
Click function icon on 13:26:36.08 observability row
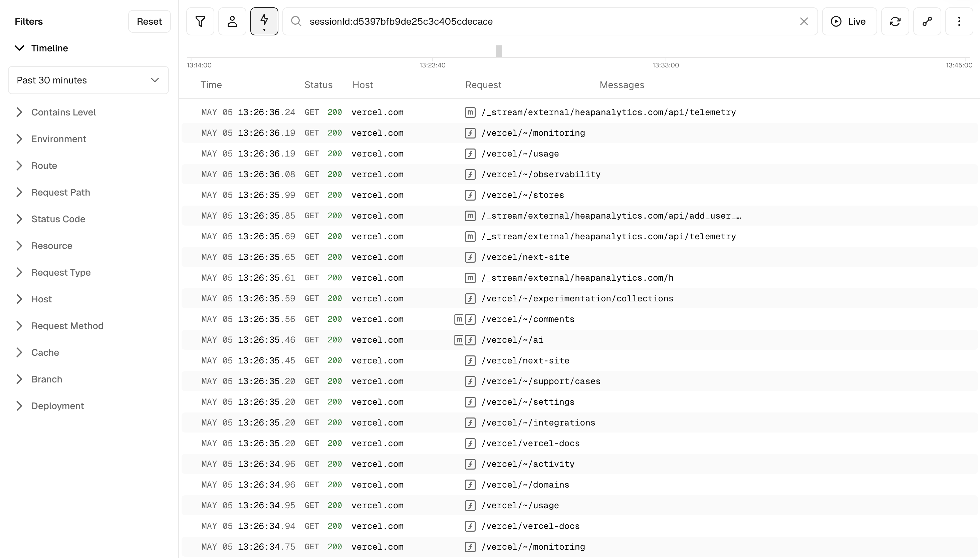[470, 174]
